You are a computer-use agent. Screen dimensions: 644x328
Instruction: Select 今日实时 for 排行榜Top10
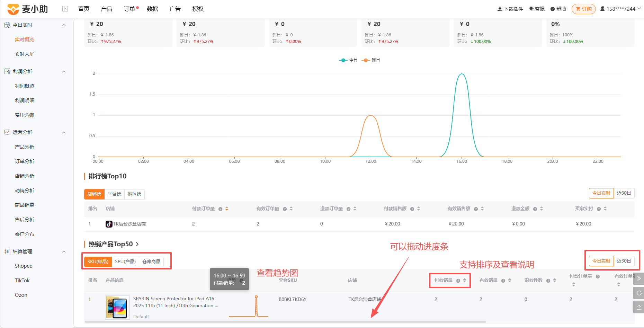pos(601,193)
